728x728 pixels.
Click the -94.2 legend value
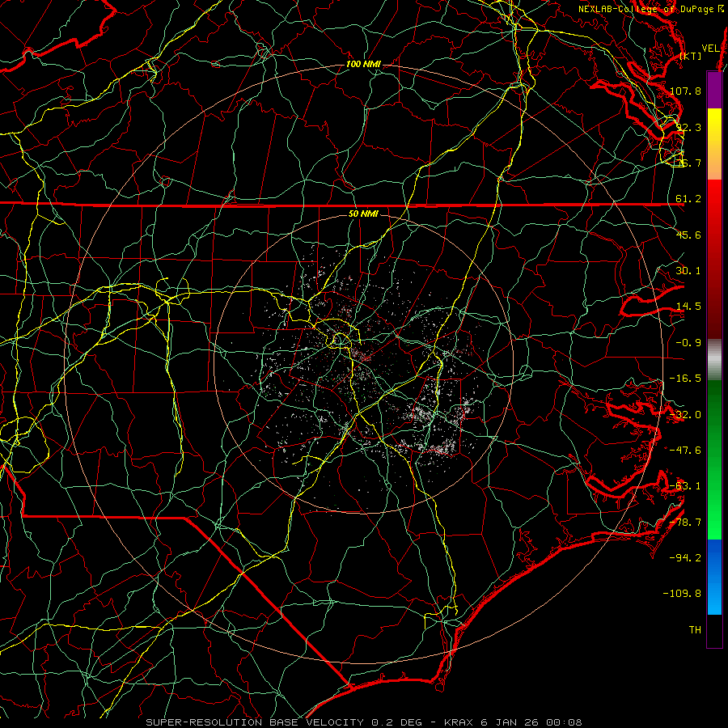[x=685, y=558]
